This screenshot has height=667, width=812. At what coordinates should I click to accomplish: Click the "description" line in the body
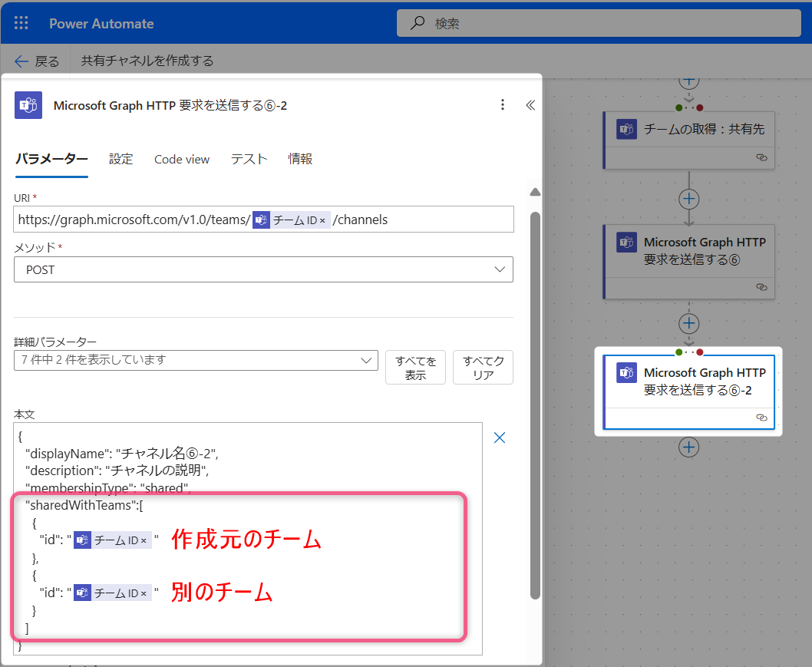point(117,471)
